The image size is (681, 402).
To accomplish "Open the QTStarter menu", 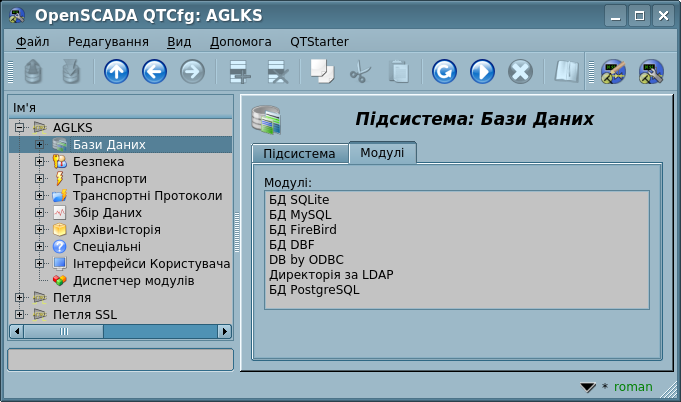I will coord(320,42).
